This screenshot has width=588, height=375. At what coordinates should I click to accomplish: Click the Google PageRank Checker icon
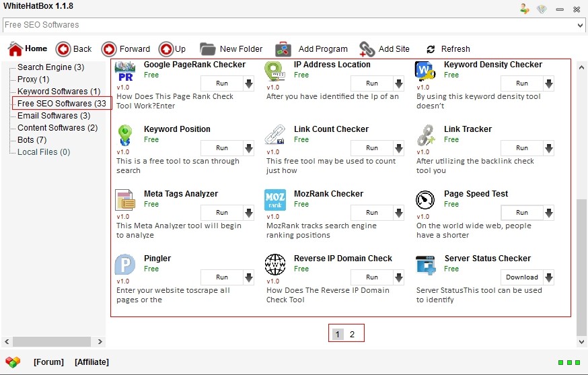125,71
